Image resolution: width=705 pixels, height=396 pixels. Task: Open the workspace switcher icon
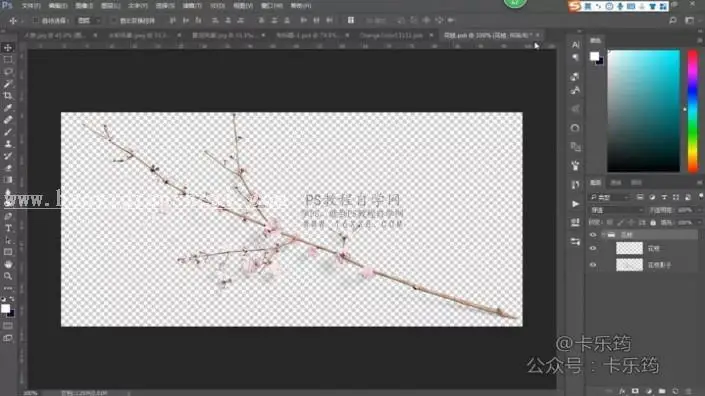click(x=689, y=20)
